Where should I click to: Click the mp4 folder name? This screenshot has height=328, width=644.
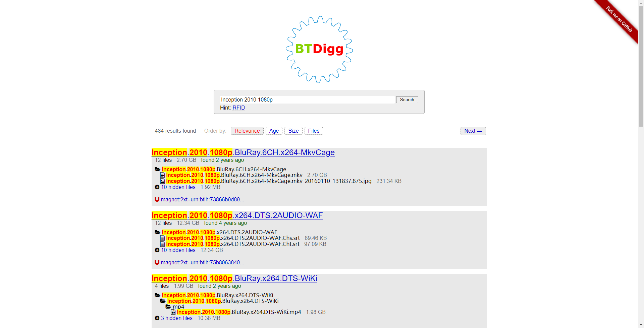tap(178, 307)
